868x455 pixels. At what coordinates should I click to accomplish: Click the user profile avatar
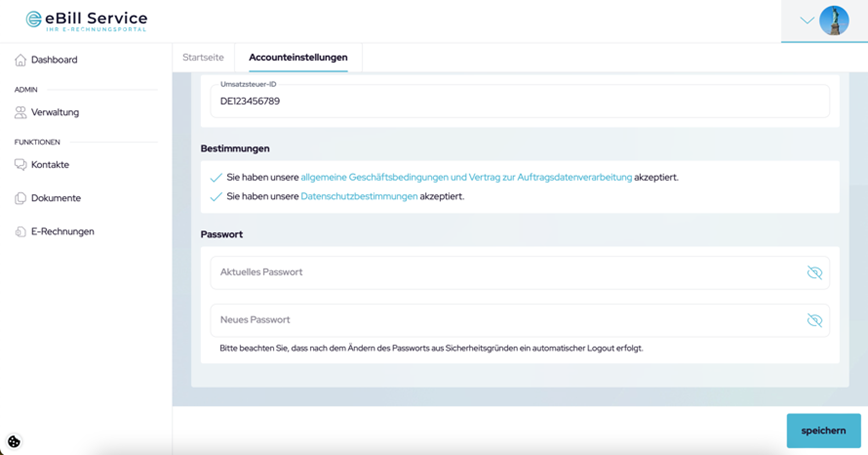pyautogui.click(x=833, y=21)
